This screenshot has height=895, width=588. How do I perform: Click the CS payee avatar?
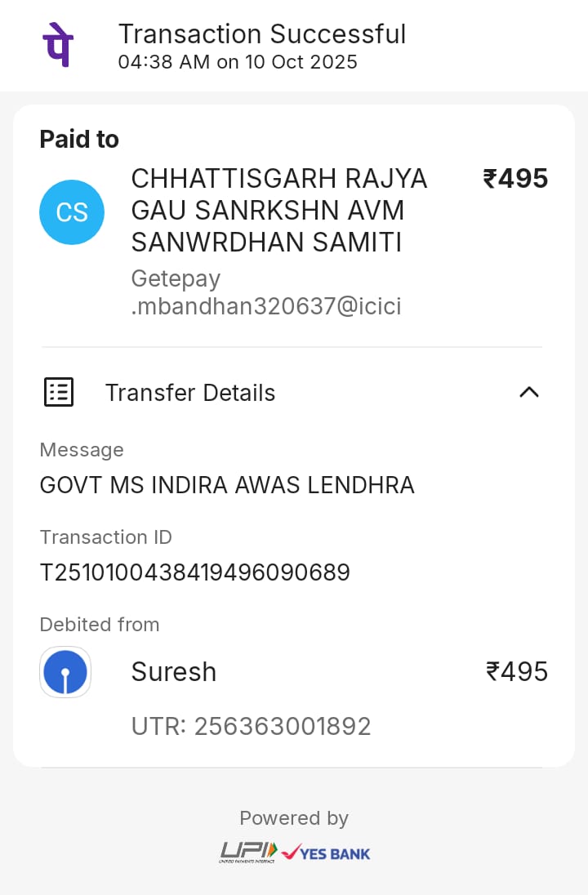click(72, 212)
